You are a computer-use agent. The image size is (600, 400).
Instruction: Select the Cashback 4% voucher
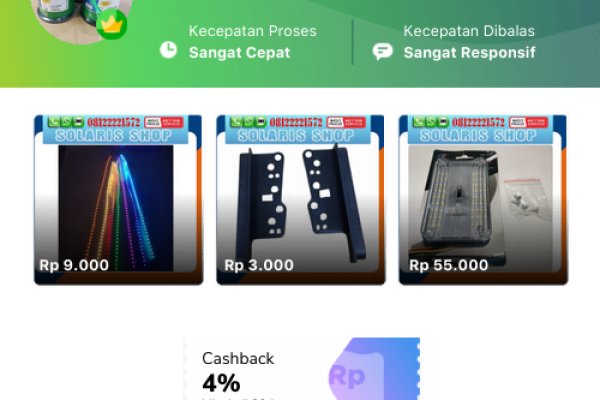302,369
